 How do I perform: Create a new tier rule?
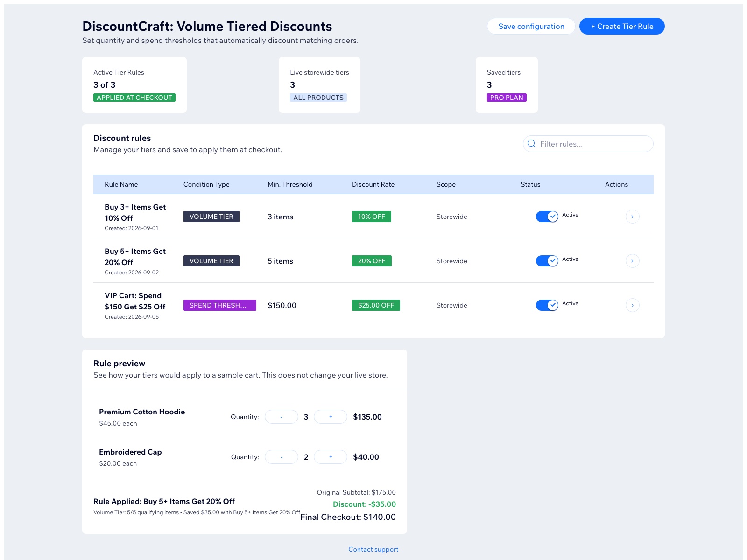click(x=622, y=26)
